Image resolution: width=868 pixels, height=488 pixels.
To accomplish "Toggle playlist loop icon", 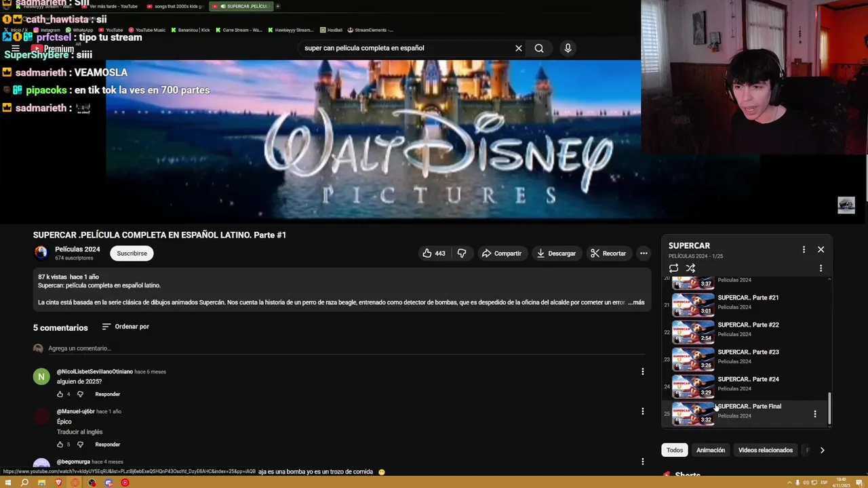I will pyautogui.click(x=673, y=268).
